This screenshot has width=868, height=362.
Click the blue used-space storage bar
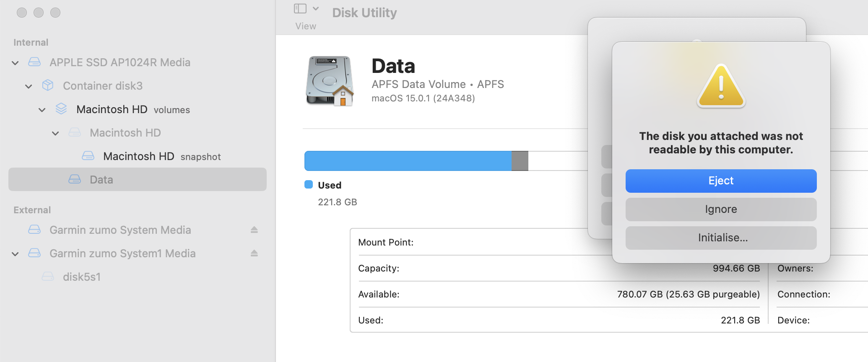[408, 161]
